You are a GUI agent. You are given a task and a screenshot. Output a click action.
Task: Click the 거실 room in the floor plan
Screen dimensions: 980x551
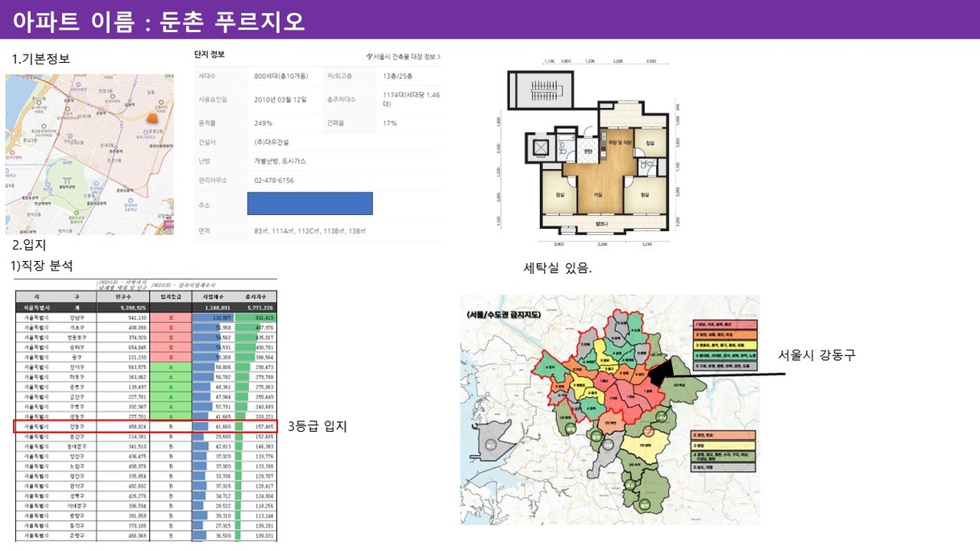(598, 194)
